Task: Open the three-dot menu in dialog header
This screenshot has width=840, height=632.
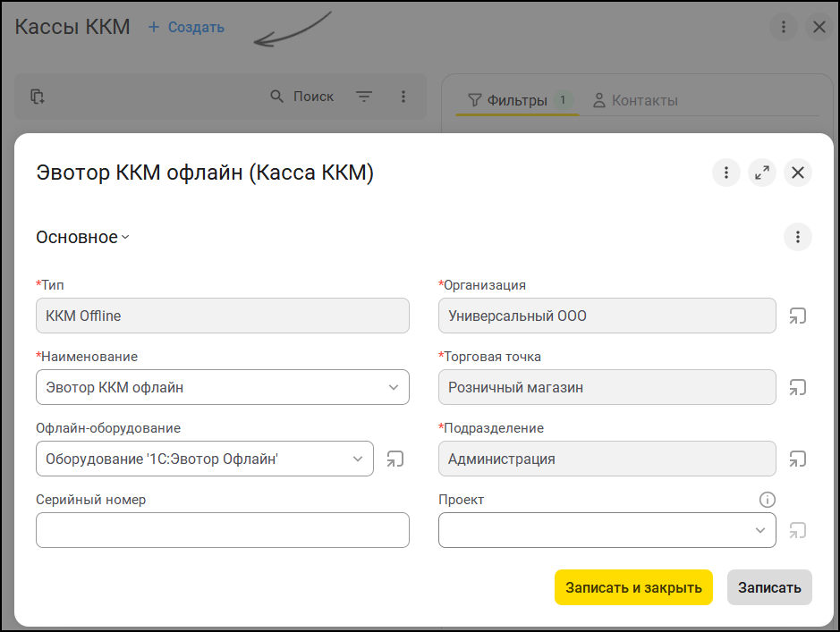Action: [725, 173]
